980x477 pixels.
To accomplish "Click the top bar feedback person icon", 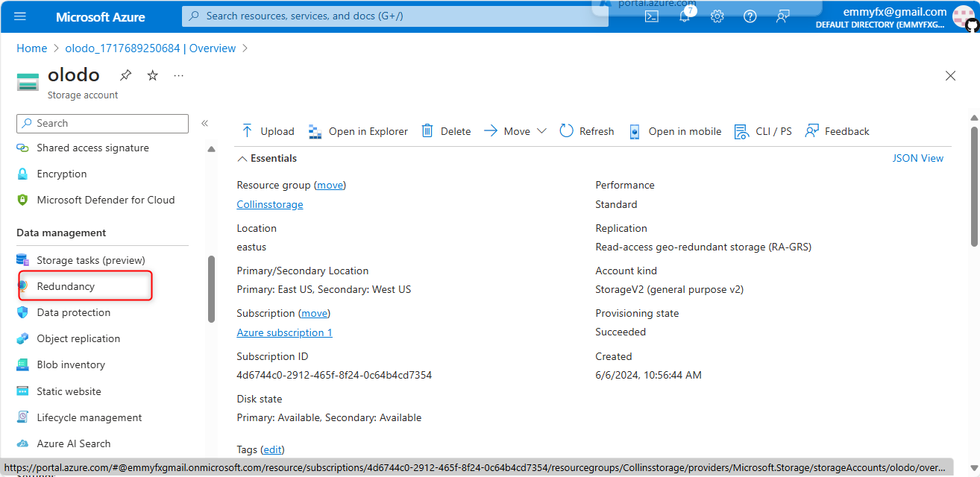I will click(782, 16).
